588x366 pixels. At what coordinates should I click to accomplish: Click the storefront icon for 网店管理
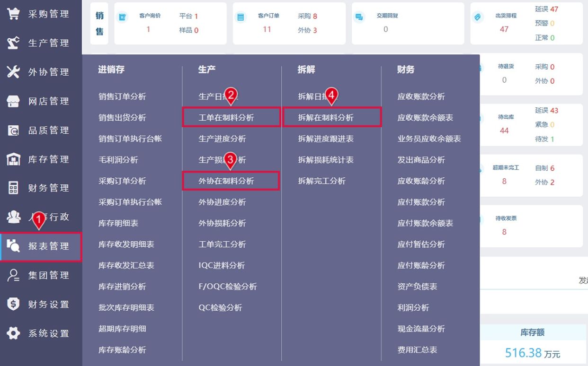[x=13, y=101]
